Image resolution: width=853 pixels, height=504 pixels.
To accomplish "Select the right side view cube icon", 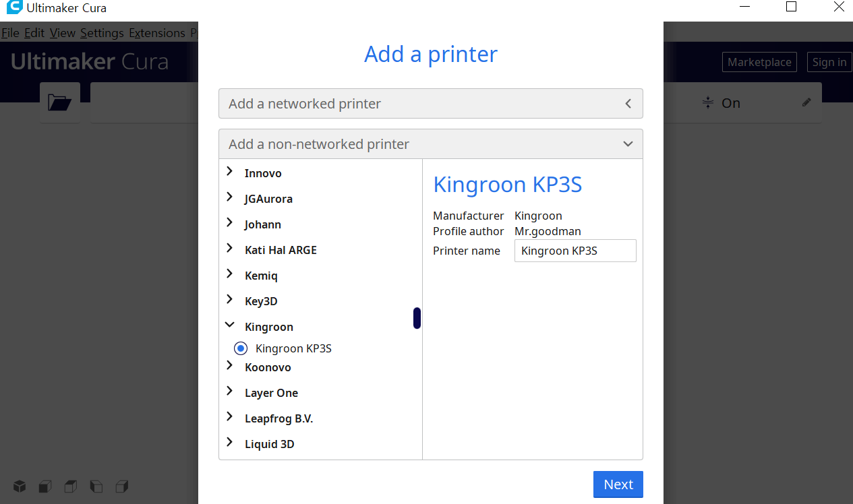I will pos(122,486).
